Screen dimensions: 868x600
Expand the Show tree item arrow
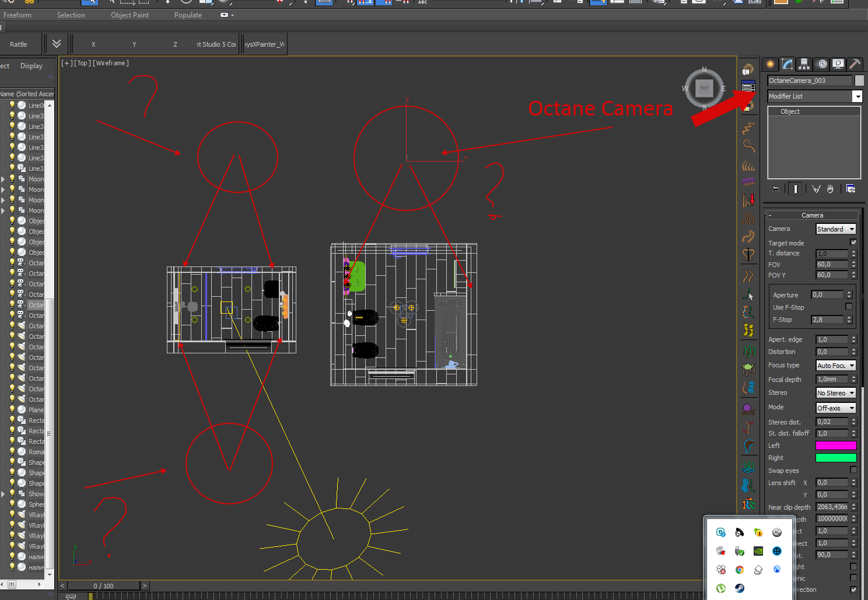point(3,494)
